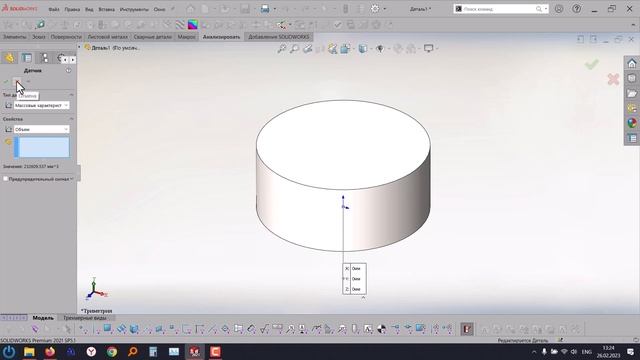
Task: Open the sensor type Массовые характеристики dropdown
Action: (41, 105)
